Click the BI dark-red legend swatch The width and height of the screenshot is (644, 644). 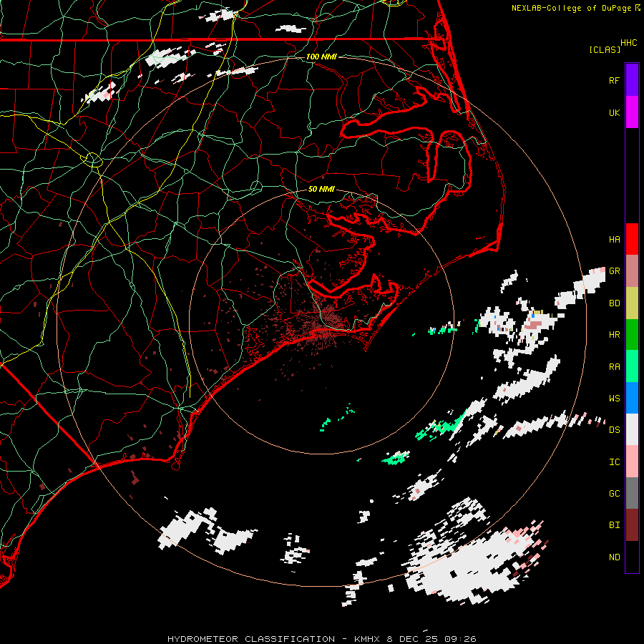click(632, 525)
